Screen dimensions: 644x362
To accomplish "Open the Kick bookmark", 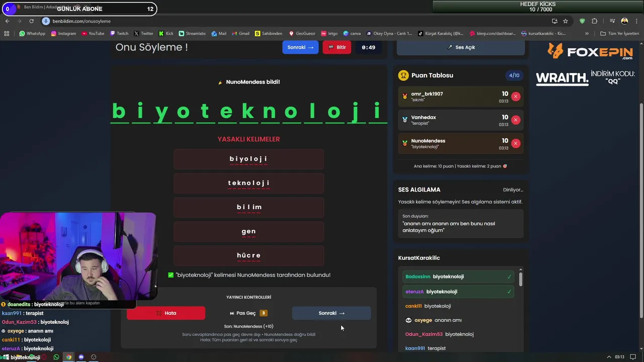I will [166, 34].
